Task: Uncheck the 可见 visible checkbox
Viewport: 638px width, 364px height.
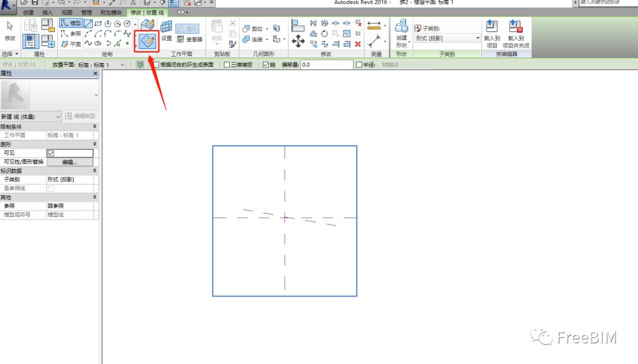Action: pyautogui.click(x=51, y=153)
